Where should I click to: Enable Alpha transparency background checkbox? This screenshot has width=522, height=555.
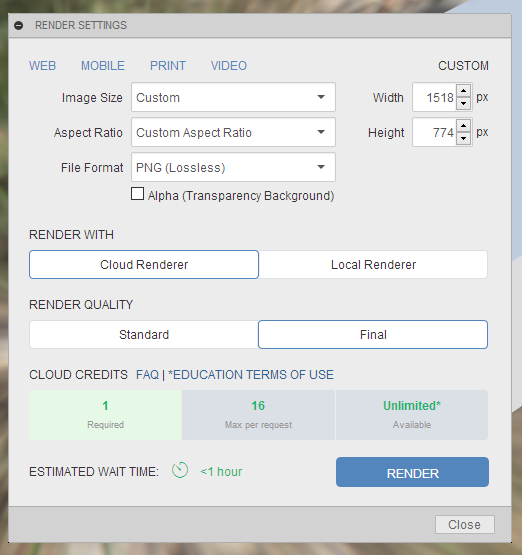coord(137,194)
